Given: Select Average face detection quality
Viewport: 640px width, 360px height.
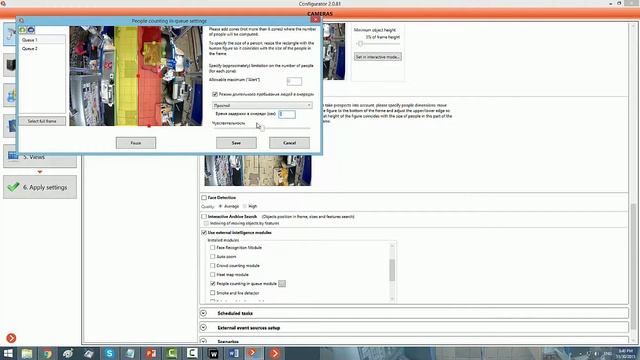Looking at the screenshot, I should (220, 207).
